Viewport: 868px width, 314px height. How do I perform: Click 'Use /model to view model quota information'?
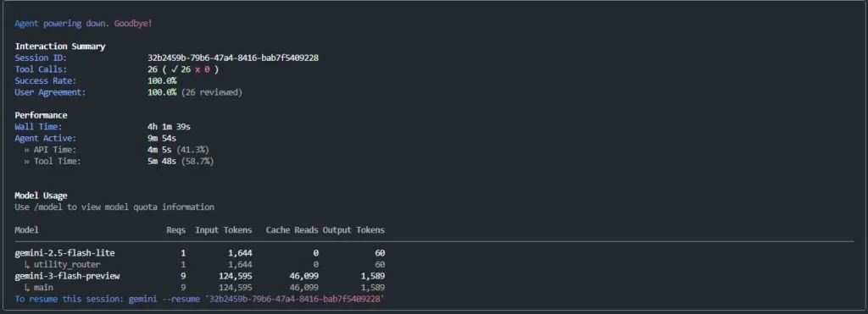[114, 207]
